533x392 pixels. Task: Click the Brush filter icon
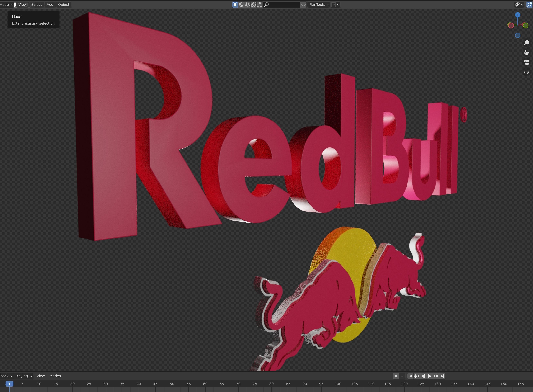[x=260, y=5]
